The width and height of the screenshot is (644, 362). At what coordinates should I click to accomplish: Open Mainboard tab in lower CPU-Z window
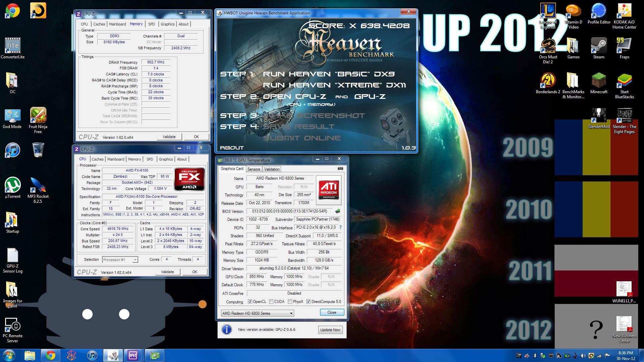tap(116, 159)
